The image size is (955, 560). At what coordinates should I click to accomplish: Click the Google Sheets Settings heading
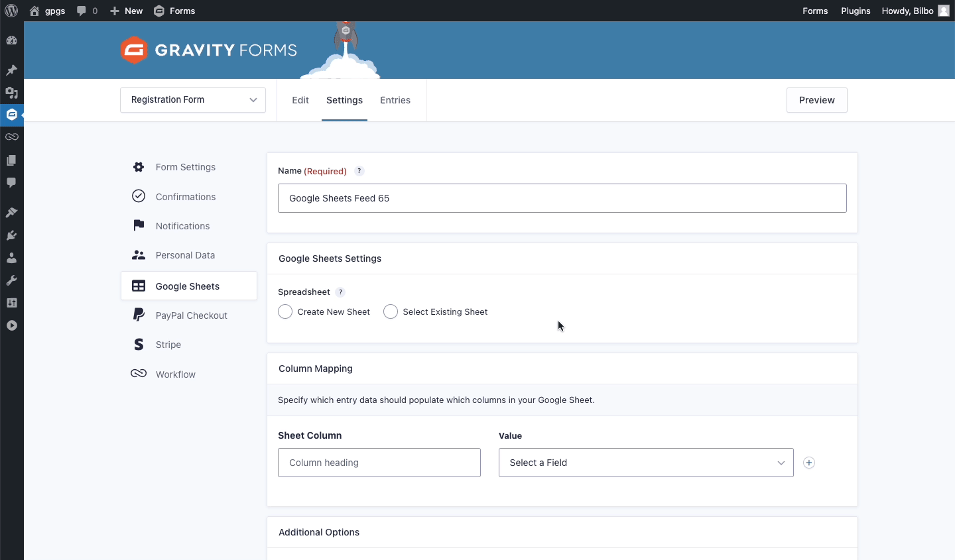330,258
